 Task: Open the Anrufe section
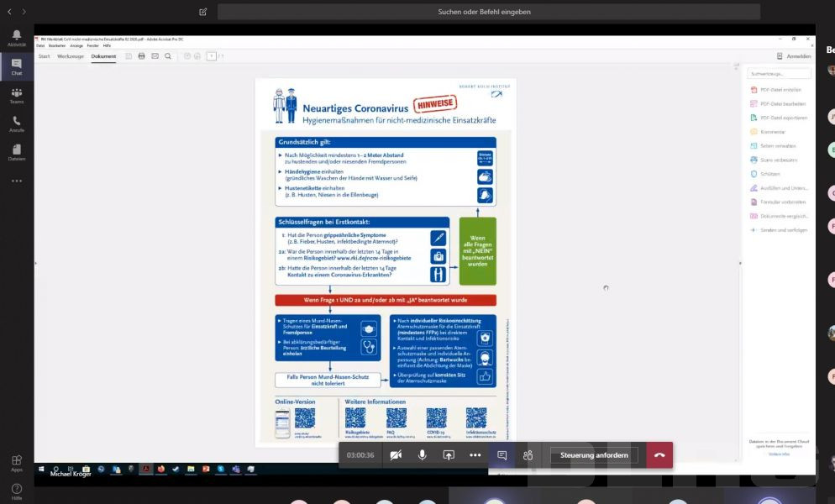click(17, 124)
